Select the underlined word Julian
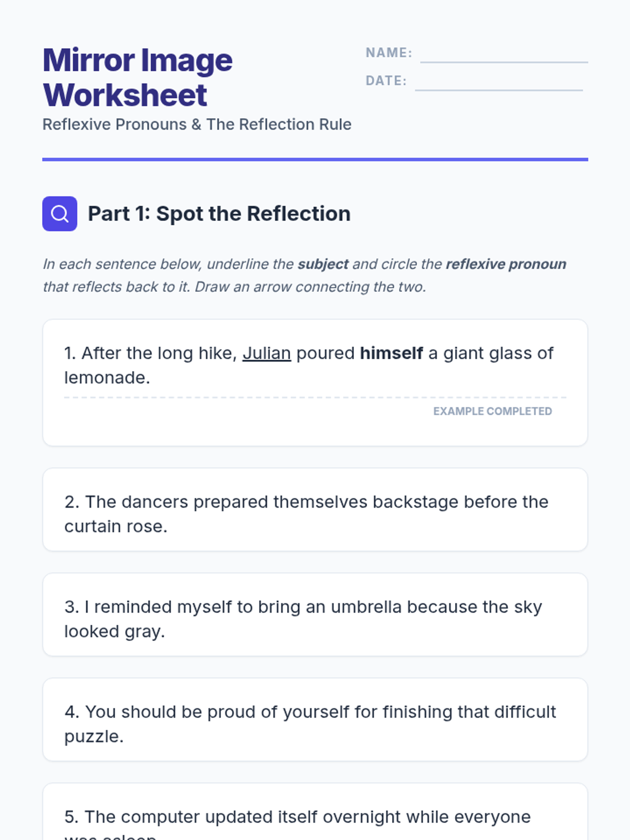This screenshot has width=630, height=840. click(x=267, y=353)
